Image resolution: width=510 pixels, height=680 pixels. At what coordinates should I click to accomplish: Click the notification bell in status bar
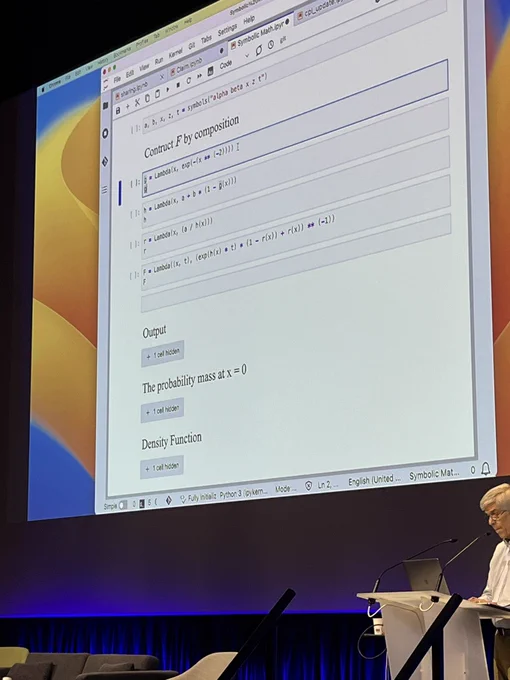486,468
